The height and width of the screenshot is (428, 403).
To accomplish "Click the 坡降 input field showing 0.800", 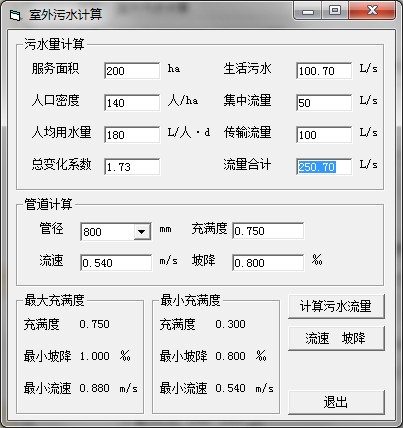I will 268,263.
